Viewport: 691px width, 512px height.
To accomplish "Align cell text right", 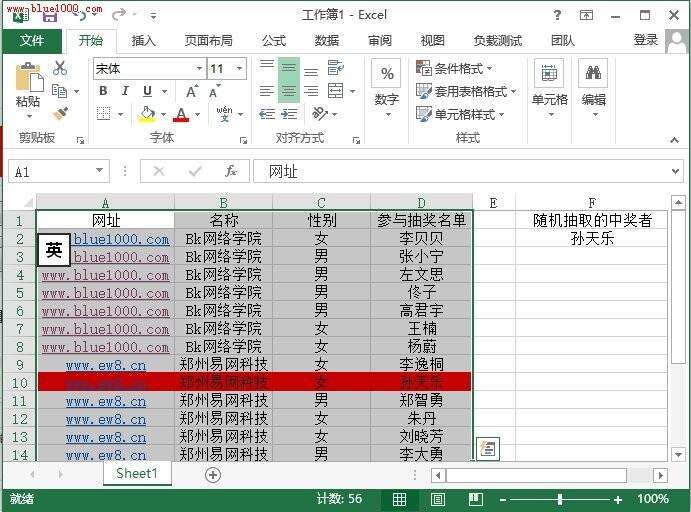I will 311,91.
